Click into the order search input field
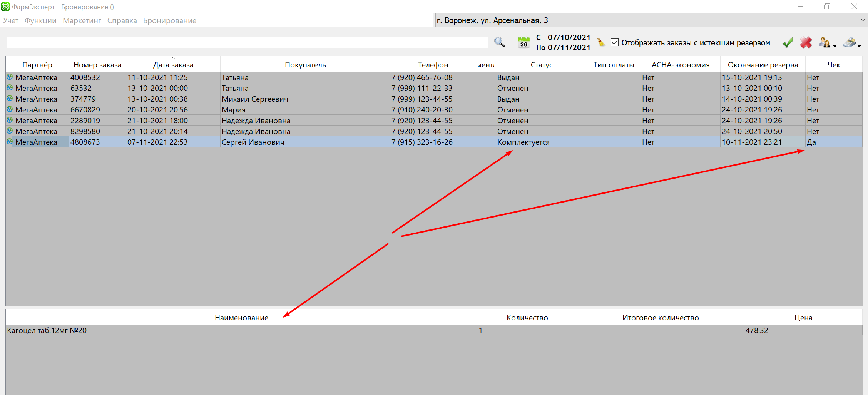Viewport: 868px width, 395px height. 248,42
